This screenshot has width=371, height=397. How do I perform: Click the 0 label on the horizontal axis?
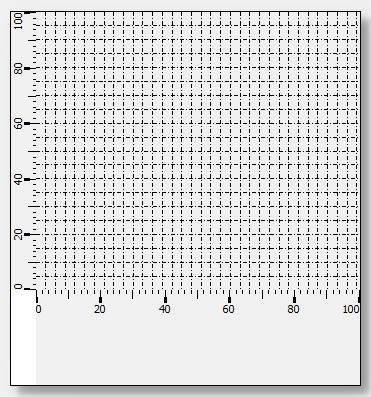38,309
